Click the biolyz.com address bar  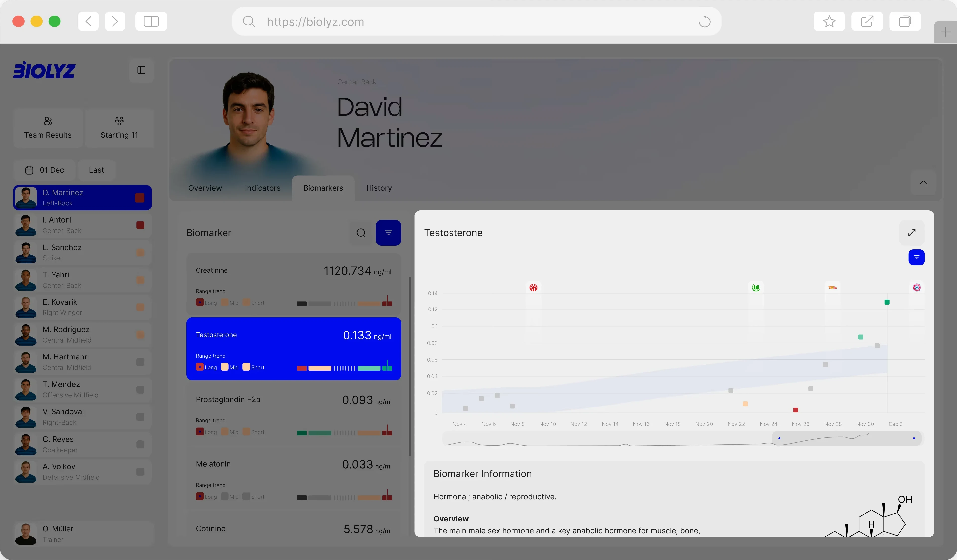[x=477, y=22]
